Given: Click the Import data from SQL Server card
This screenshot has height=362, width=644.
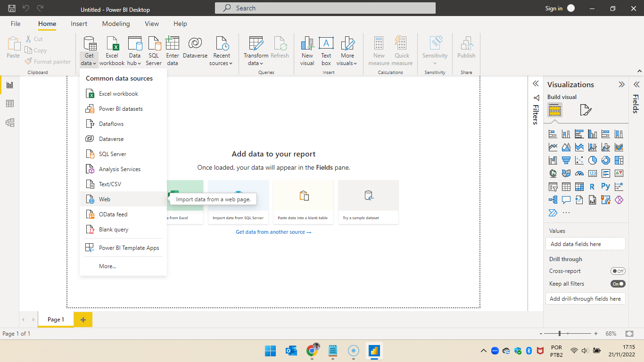Looking at the screenshot, I should 238,202.
